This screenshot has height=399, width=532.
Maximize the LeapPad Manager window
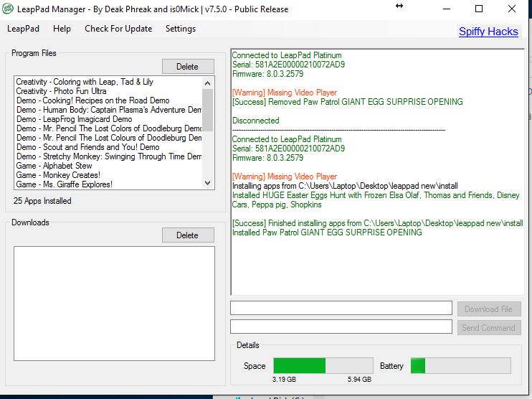click(479, 9)
